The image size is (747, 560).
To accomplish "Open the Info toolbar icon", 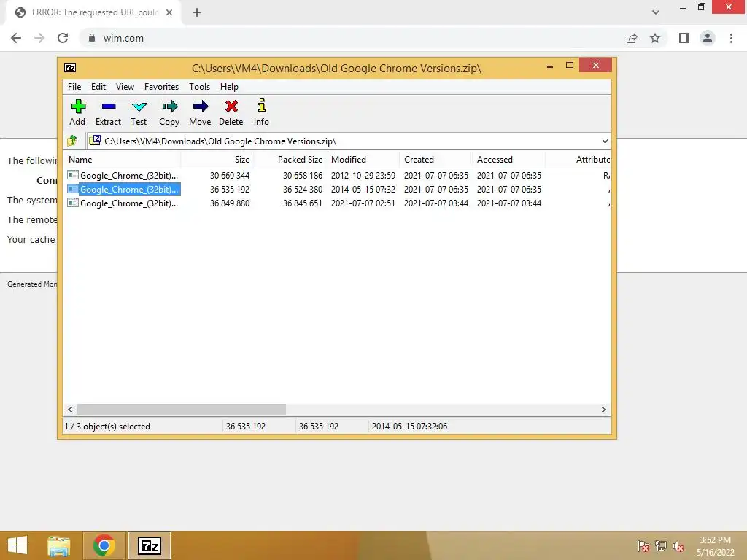I will 262,112.
